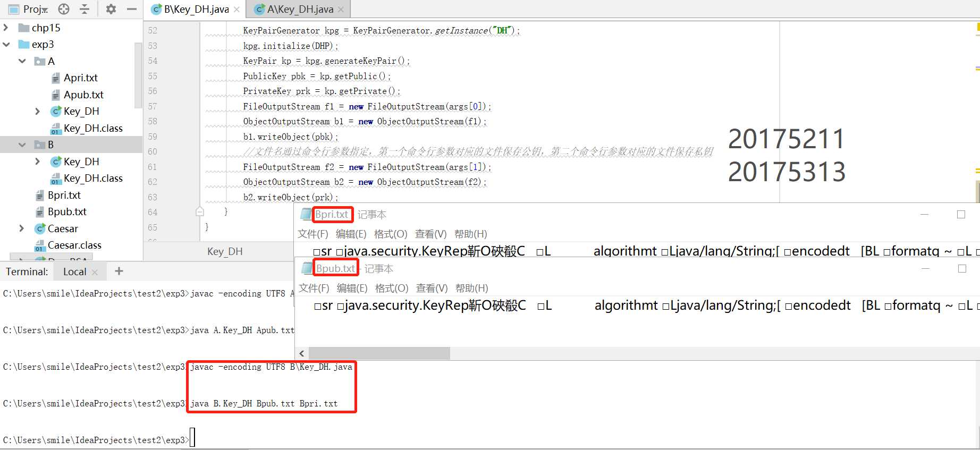Click Notepad icon in Bpri.txt title bar

[x=306, y=214]
